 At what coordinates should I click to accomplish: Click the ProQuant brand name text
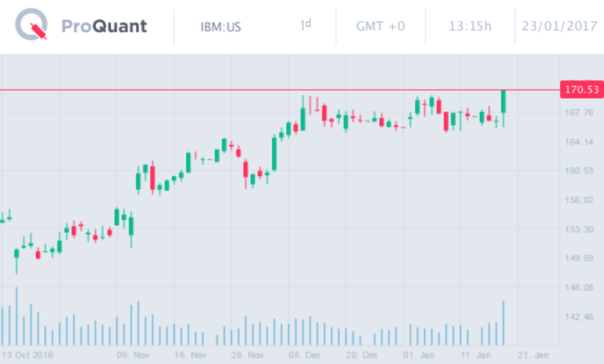(x=104, y=26)
